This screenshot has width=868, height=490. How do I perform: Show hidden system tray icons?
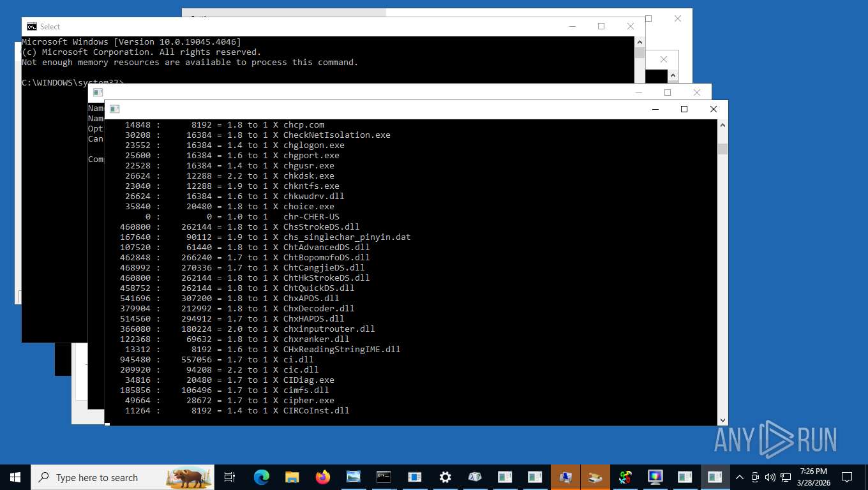(740, 477)
